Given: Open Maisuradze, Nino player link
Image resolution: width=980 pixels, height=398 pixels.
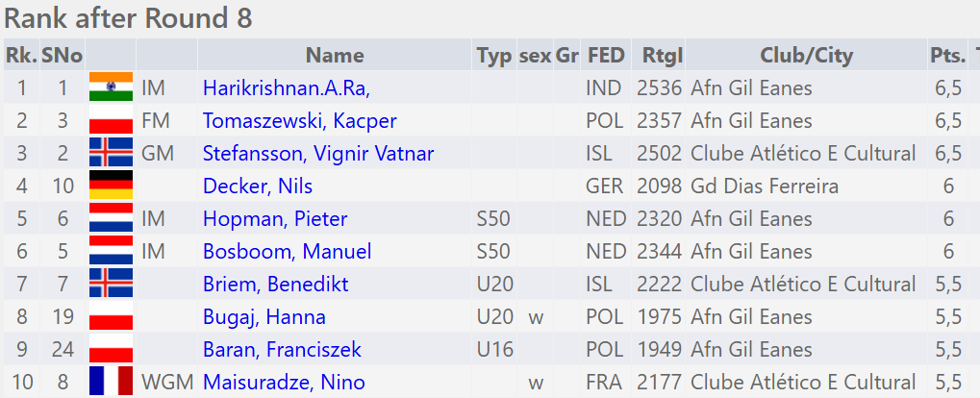Looking at the screenshot, I should pyautogui.click(x=284, y=383).
